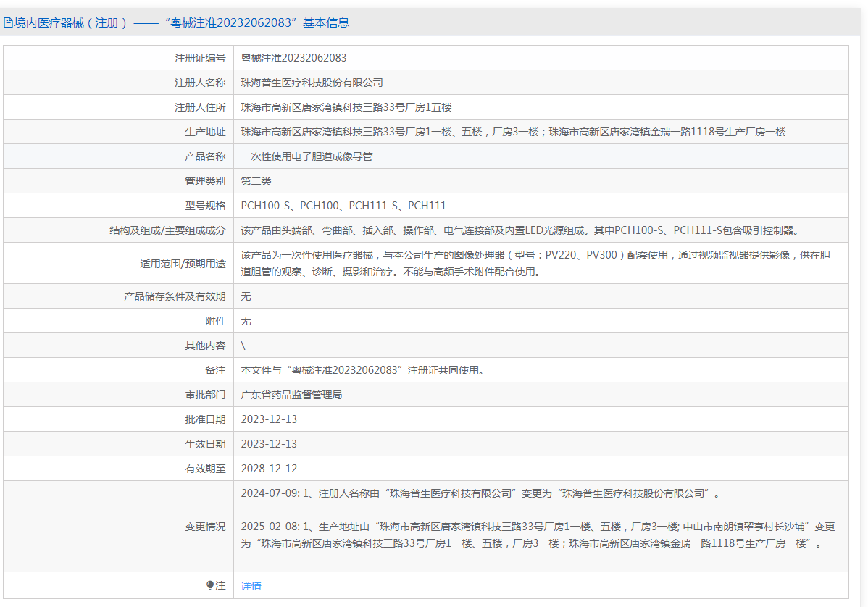The image size is (868, 607).
Task: Select the 审批部门 label
Action: [205, 395]
